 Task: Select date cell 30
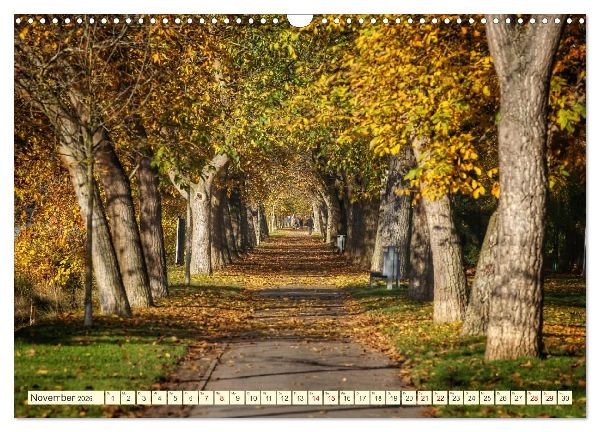point(565,398)
